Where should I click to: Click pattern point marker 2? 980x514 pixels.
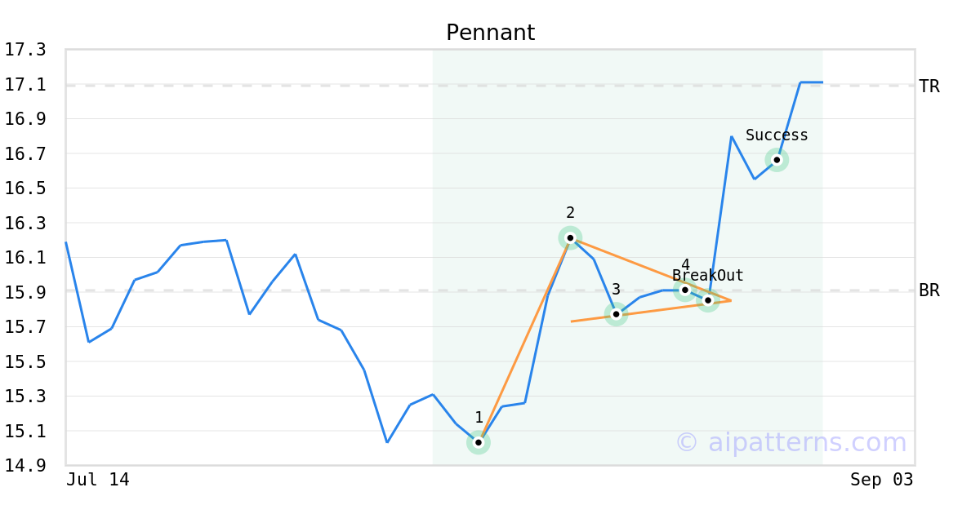pos(570,238)
